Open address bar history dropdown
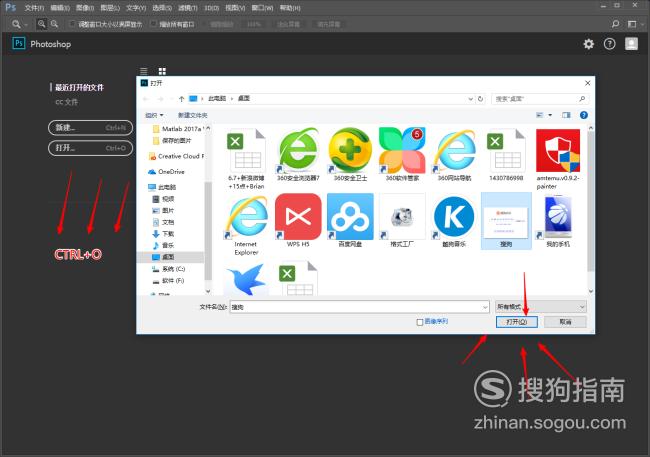This screenshot has width=650, height=457. coord(471,99)
